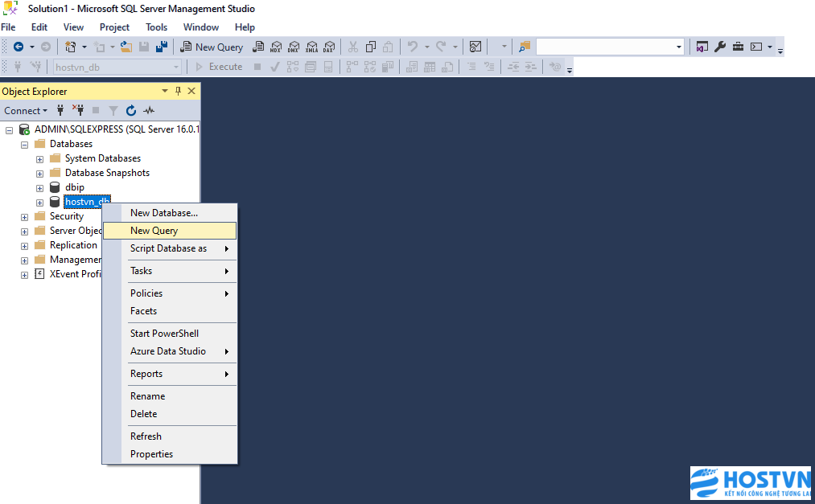Click the Uncomment Selected Lines icon

click(489, 67)
